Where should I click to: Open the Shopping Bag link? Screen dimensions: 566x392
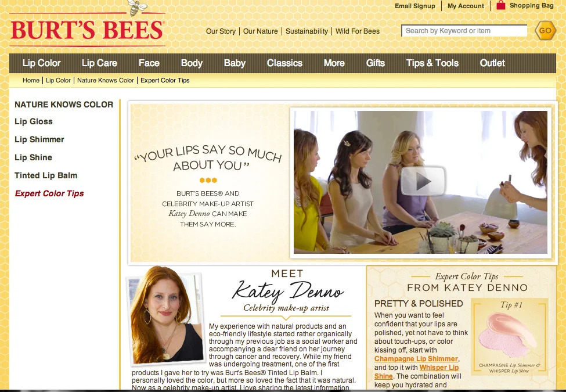click(531, 5)
